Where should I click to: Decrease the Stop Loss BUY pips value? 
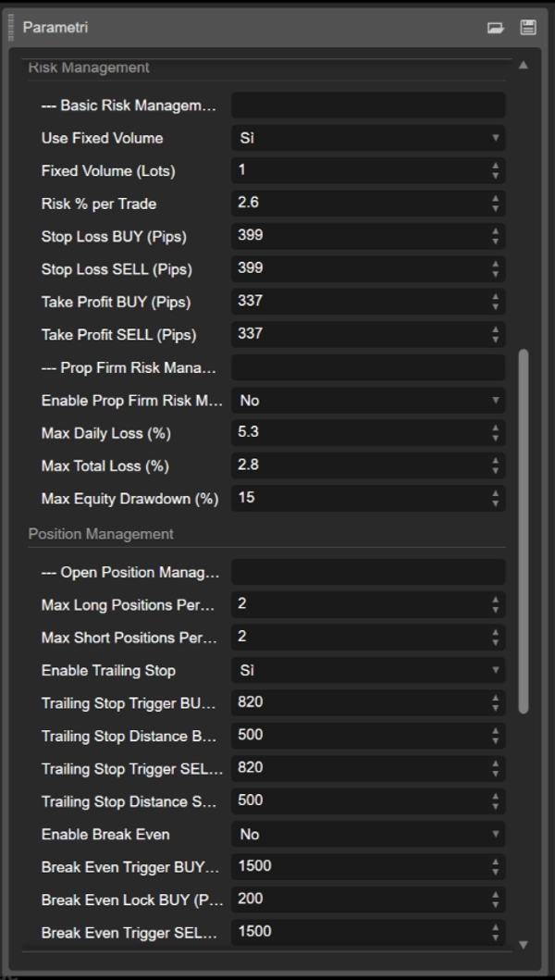click(496, 241)
